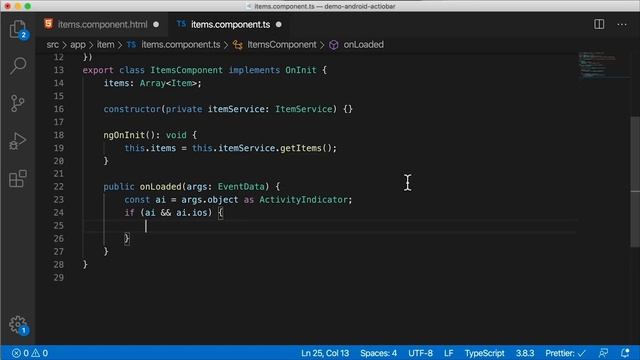
Task: Click ai.ios condition on line 24
Action: coord(192,213)
